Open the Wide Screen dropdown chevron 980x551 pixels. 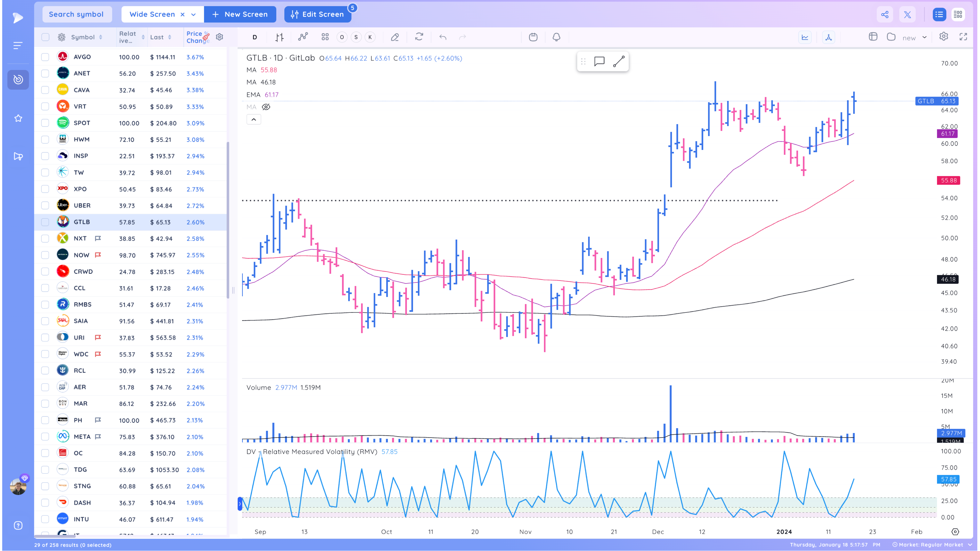pyautogui.click(x=194, y=14)
